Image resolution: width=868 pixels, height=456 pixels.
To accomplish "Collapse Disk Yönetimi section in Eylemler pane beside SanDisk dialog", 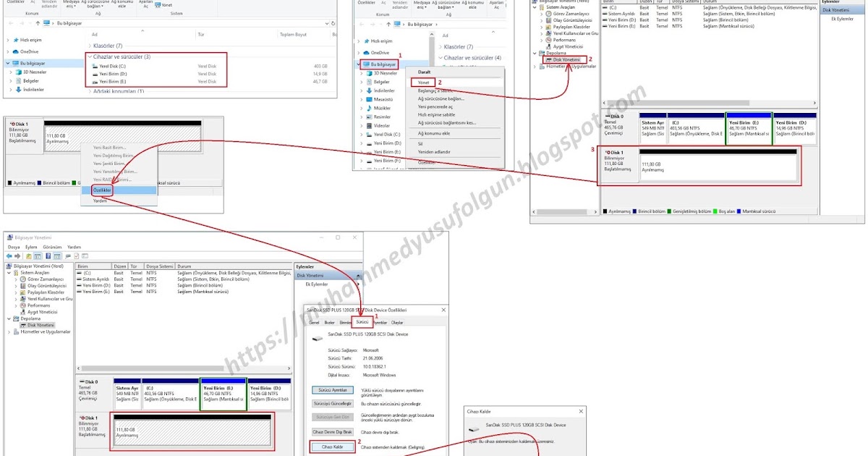I will pyautogui.click(x=359, y=275).
